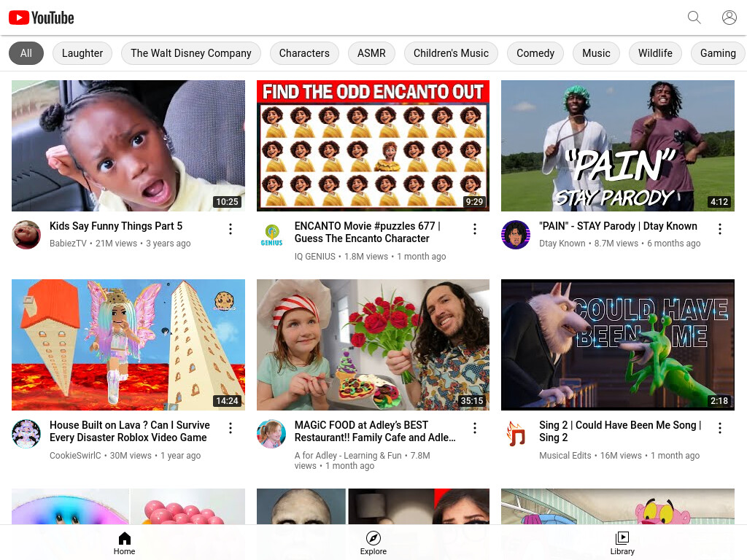Open MAGiC FOOD at Adley's title
This screenshot has width=747, height=560.
click(375, 431)
